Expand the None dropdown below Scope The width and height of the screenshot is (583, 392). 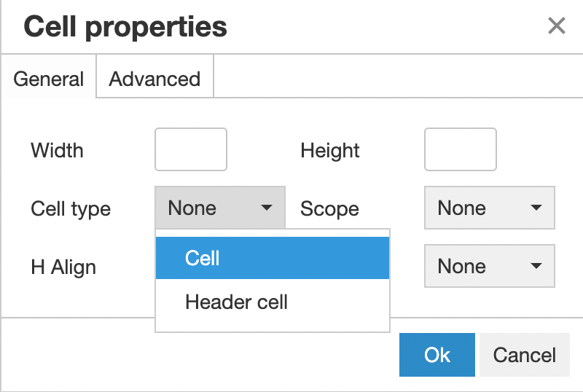[489, 267]
